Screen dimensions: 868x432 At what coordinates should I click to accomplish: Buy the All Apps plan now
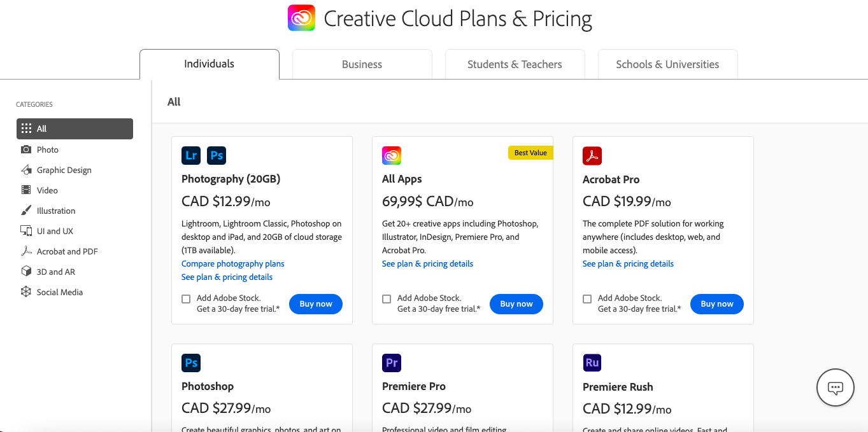516,304
